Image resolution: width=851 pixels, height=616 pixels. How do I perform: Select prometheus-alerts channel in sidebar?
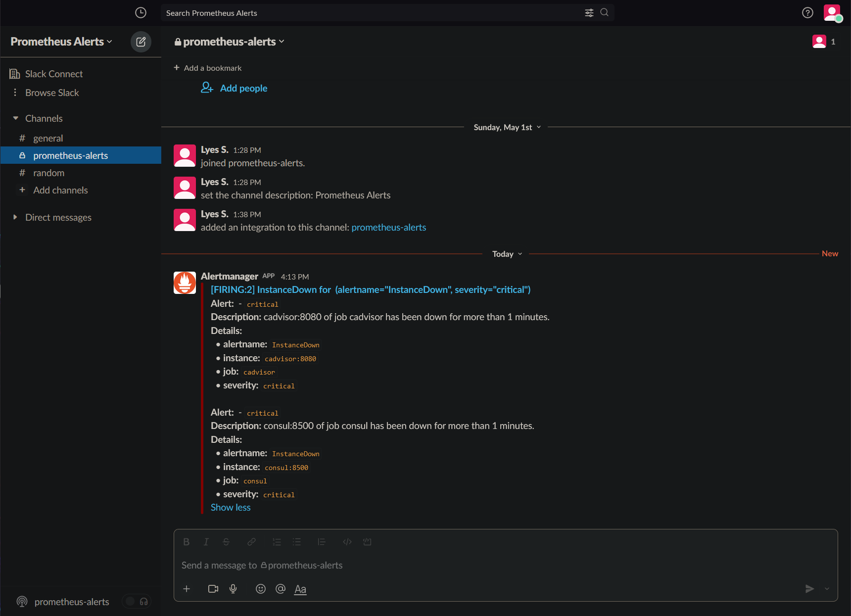81,155
